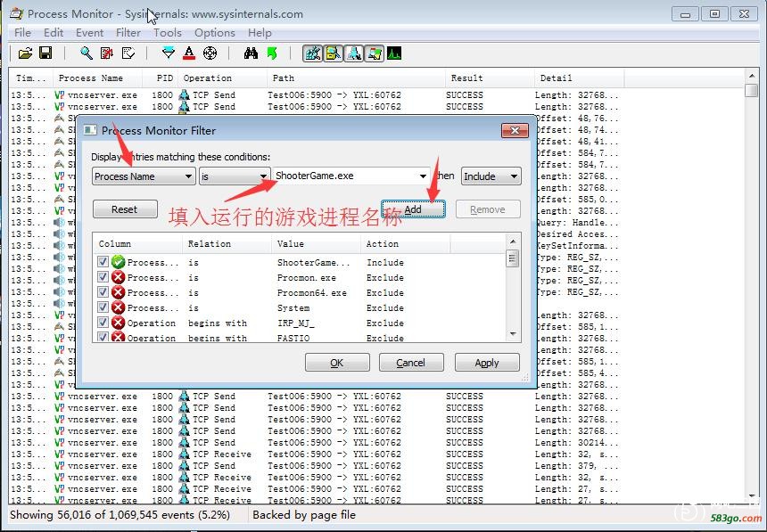This screenshot has height=532, width=767.
Task: Confirm the filter dialog with OK
Action: (337, 363)
